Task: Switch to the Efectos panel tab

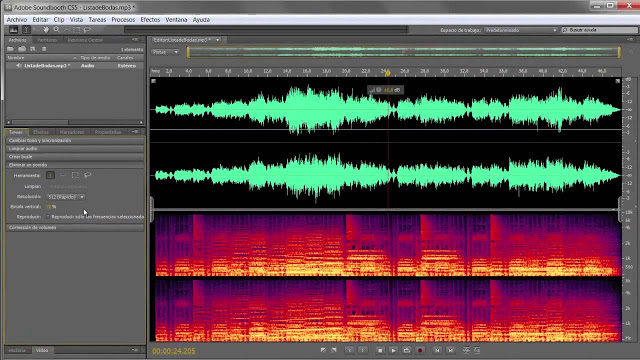Action: click(41, 132)
